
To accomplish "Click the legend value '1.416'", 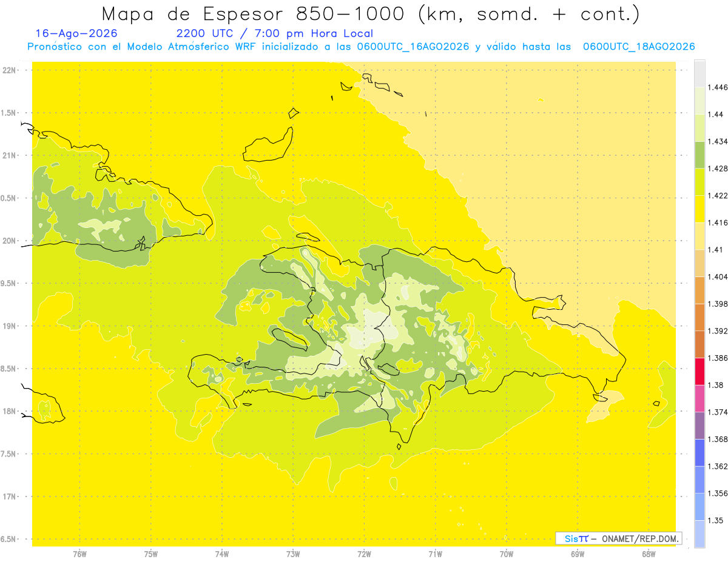I will click(718, 222).
